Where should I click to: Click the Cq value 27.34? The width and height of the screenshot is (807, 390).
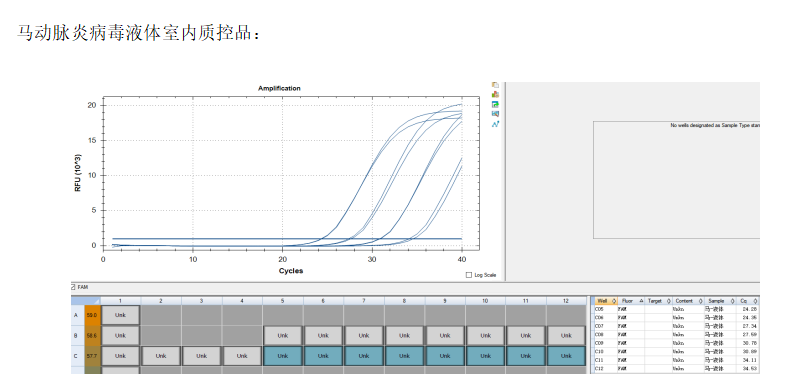pyautogui.click(x=750, y=326)
